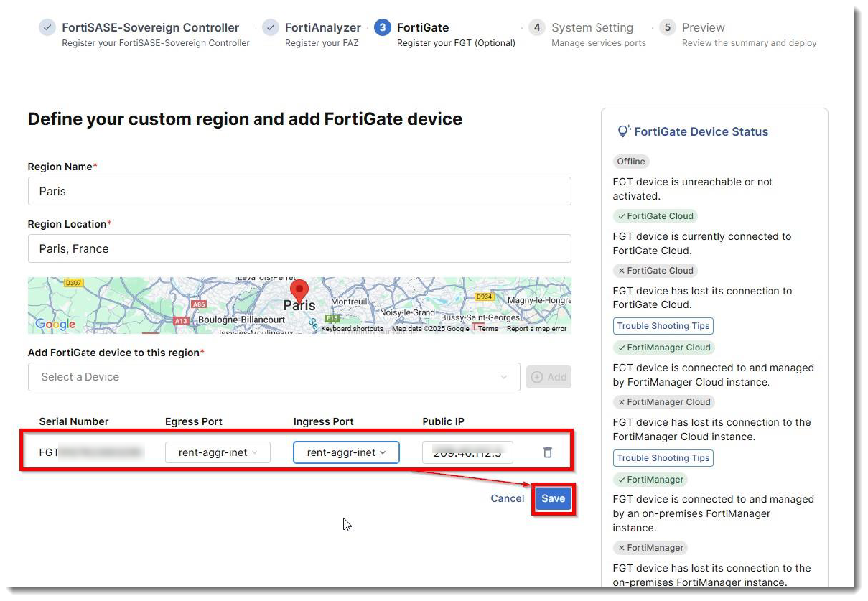Open the Egress Port dropdown
This screenshot has width=868, height=601.
tap(217, 452)
